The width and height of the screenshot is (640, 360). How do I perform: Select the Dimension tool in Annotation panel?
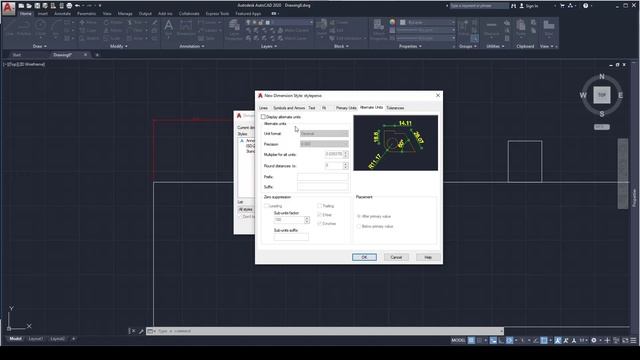[186, 28]
